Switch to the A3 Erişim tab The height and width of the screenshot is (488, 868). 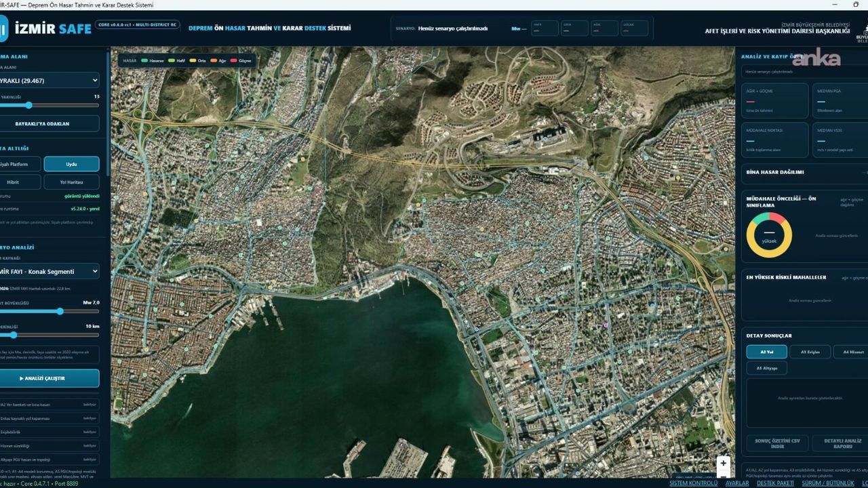810,352
